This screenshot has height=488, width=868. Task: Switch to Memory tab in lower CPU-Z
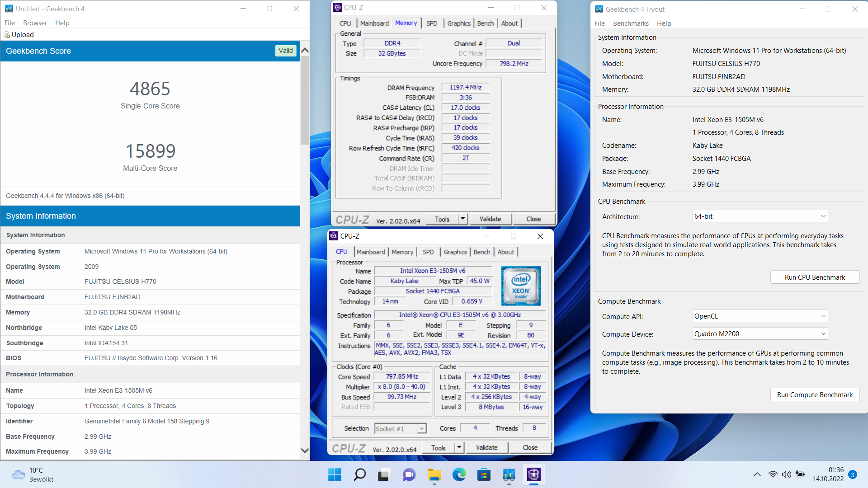[x=402, y=252]
